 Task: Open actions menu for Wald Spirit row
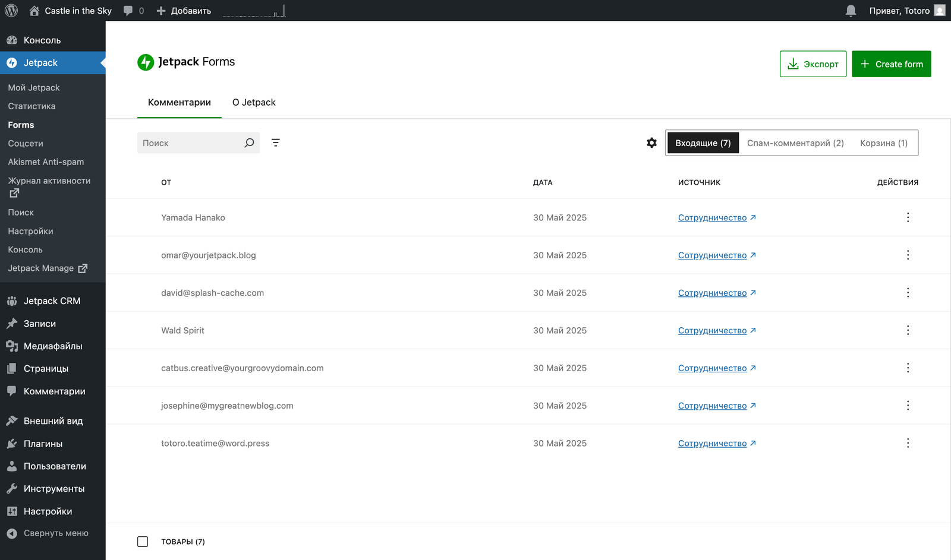pyautogui.click(x=908, y=330)
